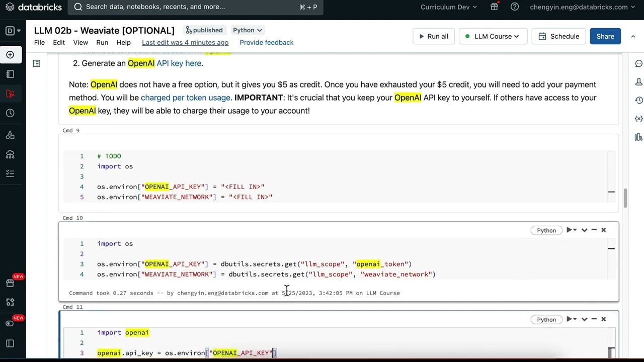Click the notebook vertical scrollbar thumb
Screen dimensions: 644x362
625,198
